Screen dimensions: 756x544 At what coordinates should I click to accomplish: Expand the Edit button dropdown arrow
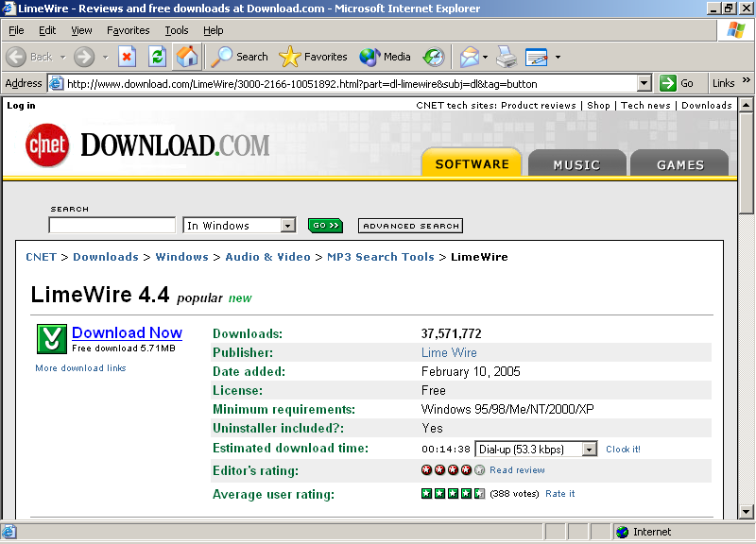coord(558,57)
